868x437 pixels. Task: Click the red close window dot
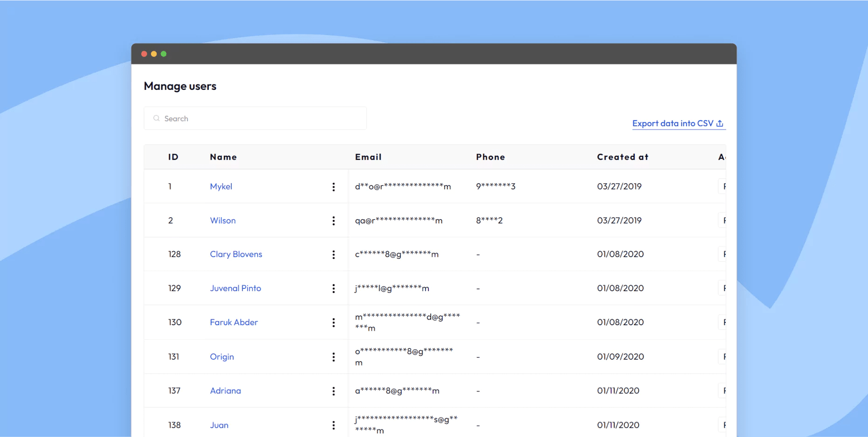point(144,54)
